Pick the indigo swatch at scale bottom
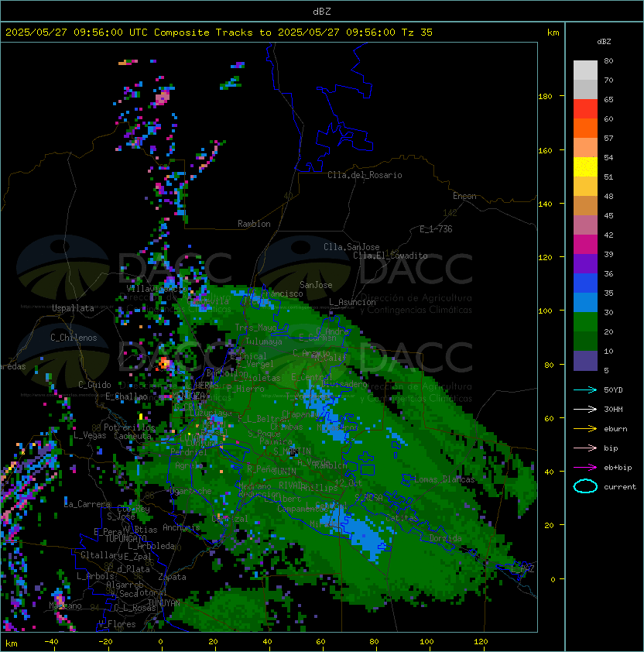The width and height of the screenshot is (644, 652). tap(585, 361)
